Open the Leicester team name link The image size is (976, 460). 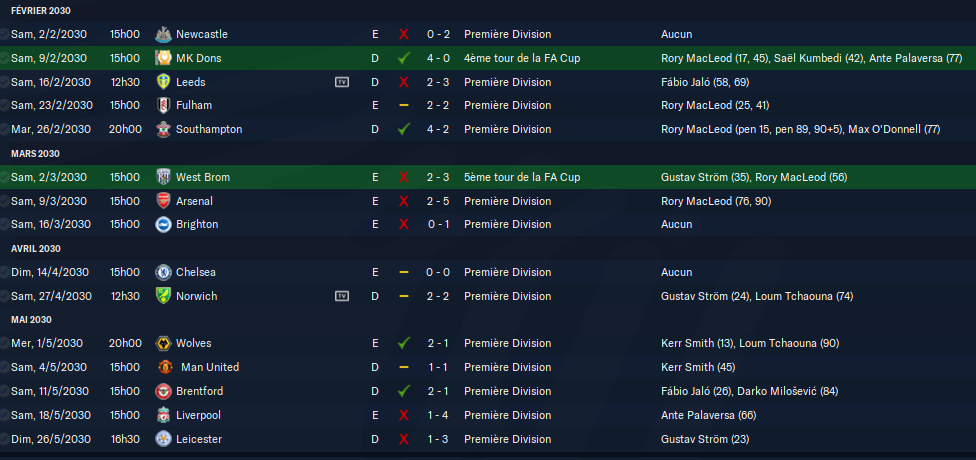[x=199, y=439]
